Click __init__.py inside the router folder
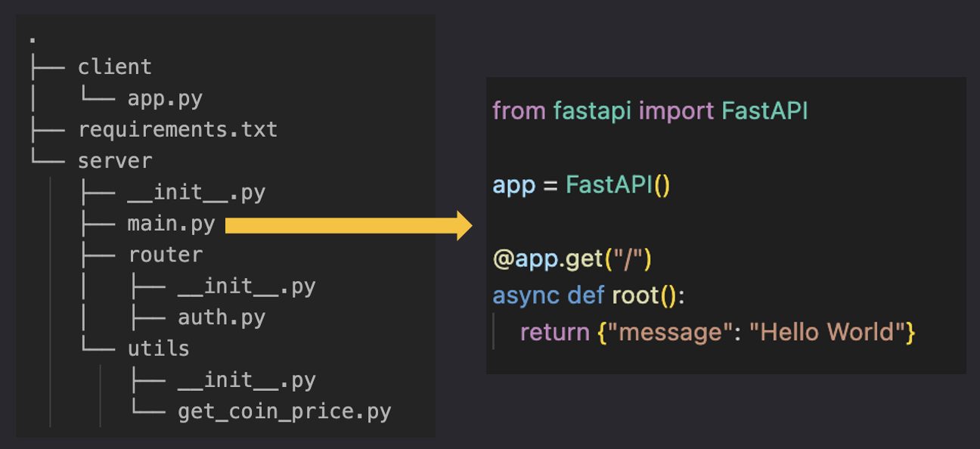980x449 pixels. [x=247, y=286]
